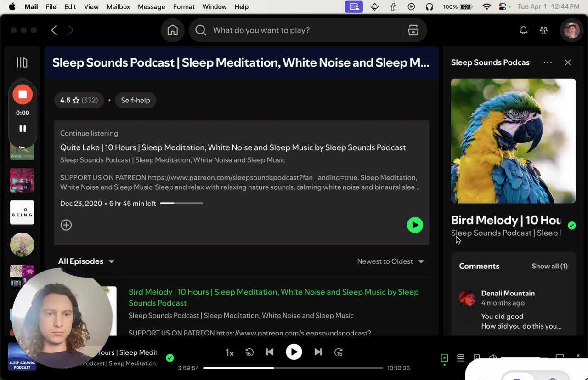Screen dimensions: 588x380
Task: Open the Wi-Fi status menu
Action: [x=487, y=7]
